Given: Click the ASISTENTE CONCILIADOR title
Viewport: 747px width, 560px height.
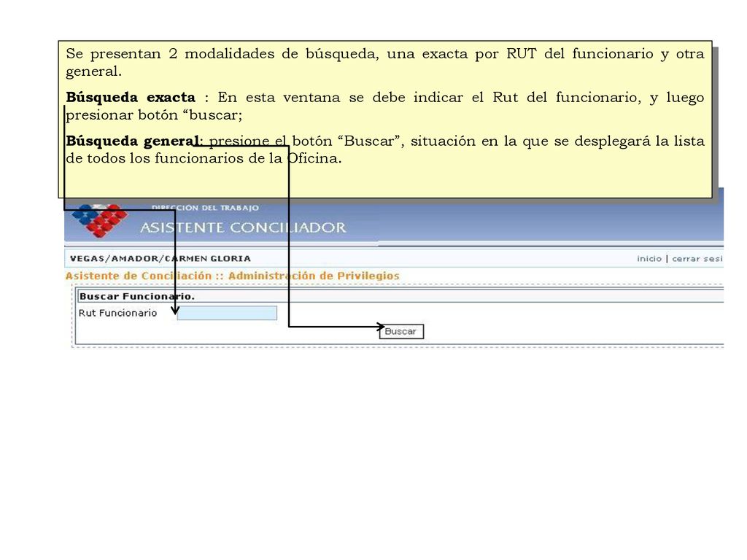Looking at the screenshot, I should [243, 227].
